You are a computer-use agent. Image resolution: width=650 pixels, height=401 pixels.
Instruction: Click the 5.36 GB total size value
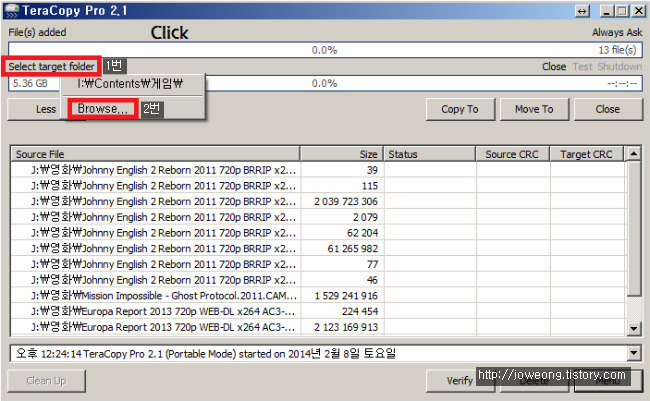30,83
